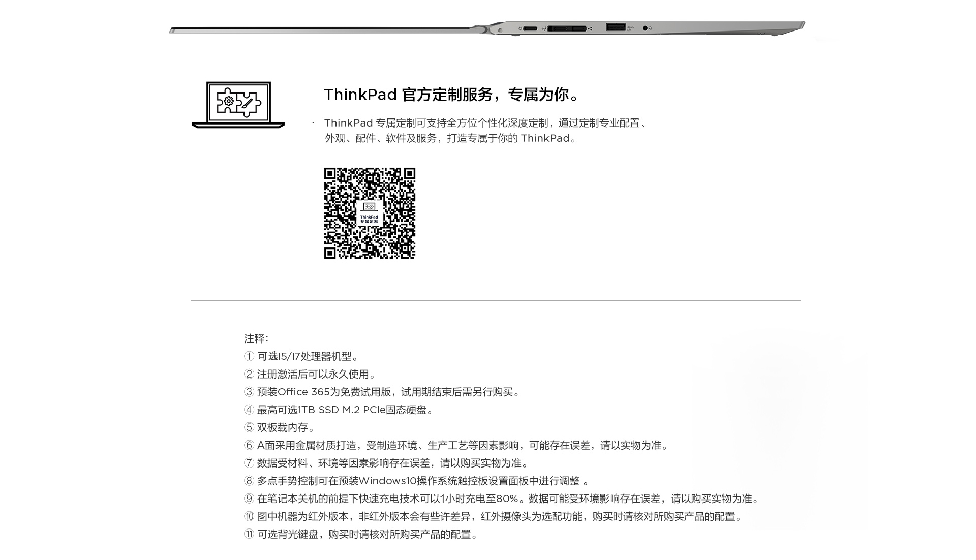Click note ⑩ about infrared camera version
976x560 pixels.
[494, 516]
